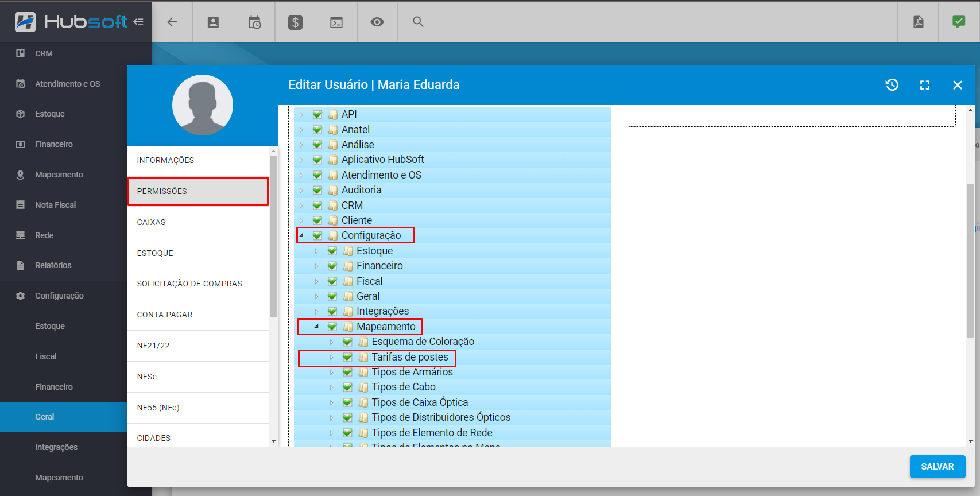Collapse the Mapeamento tree subnode

pos(316,326)
